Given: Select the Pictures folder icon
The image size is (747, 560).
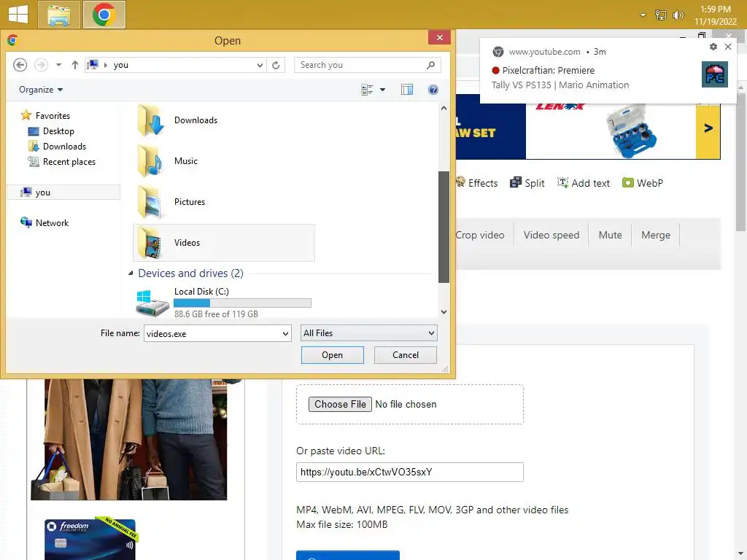Looking at the screenshot, I should [x=150, y=202].
